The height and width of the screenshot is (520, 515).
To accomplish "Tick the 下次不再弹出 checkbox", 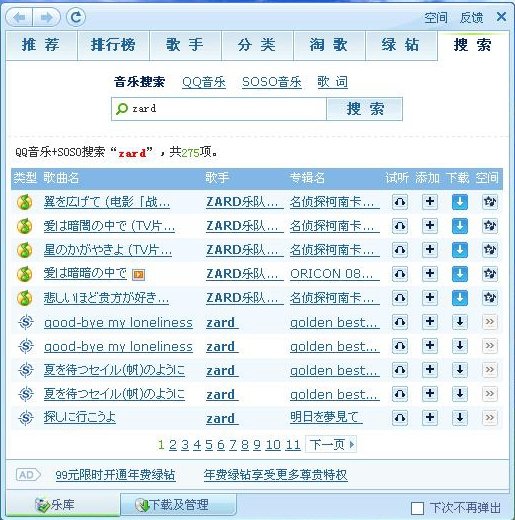I will pos(417,508).
